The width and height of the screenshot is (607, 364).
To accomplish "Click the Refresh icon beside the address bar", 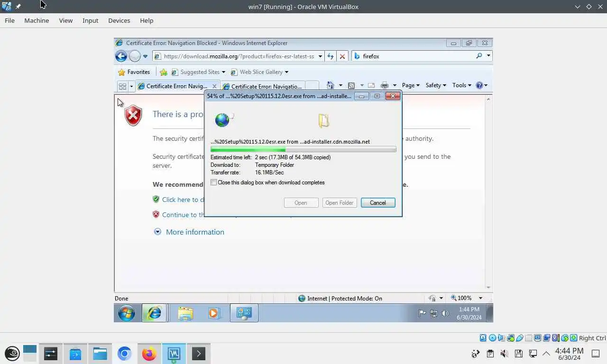I will point(331,56).
